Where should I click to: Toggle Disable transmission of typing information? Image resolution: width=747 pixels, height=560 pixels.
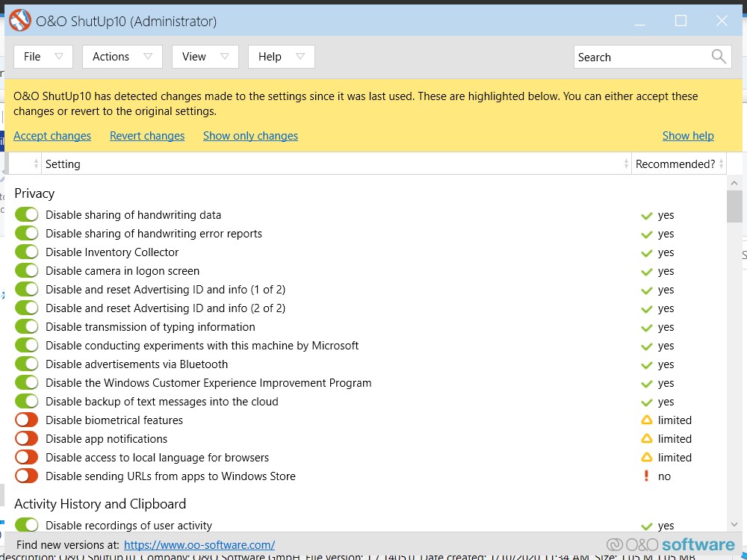(x=26, y=327)
